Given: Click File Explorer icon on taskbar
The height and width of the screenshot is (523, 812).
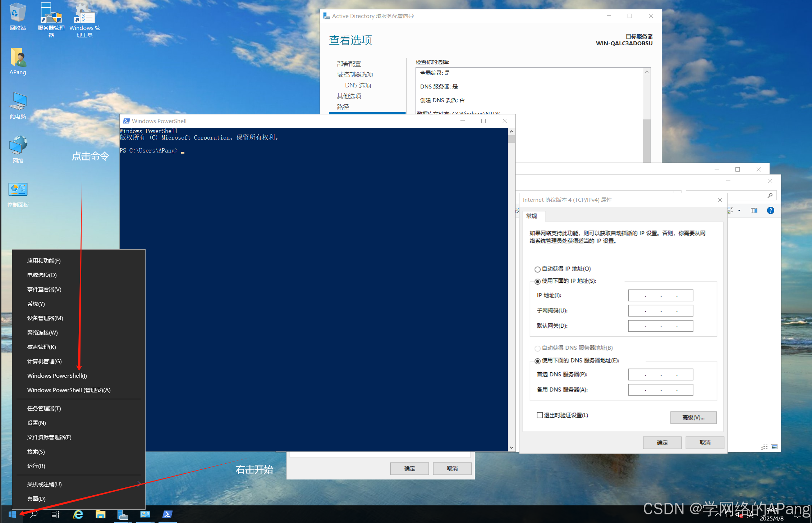Looking at the screenshot, I should point(100,514).
